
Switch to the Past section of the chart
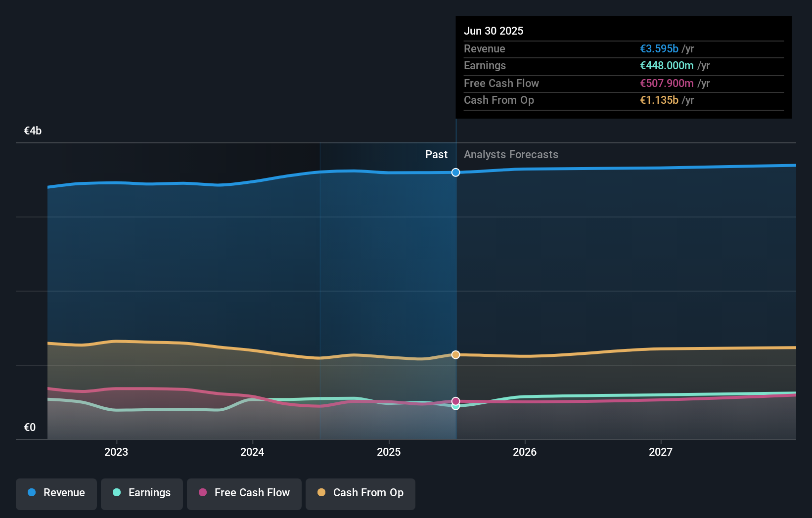coord(436,154)
